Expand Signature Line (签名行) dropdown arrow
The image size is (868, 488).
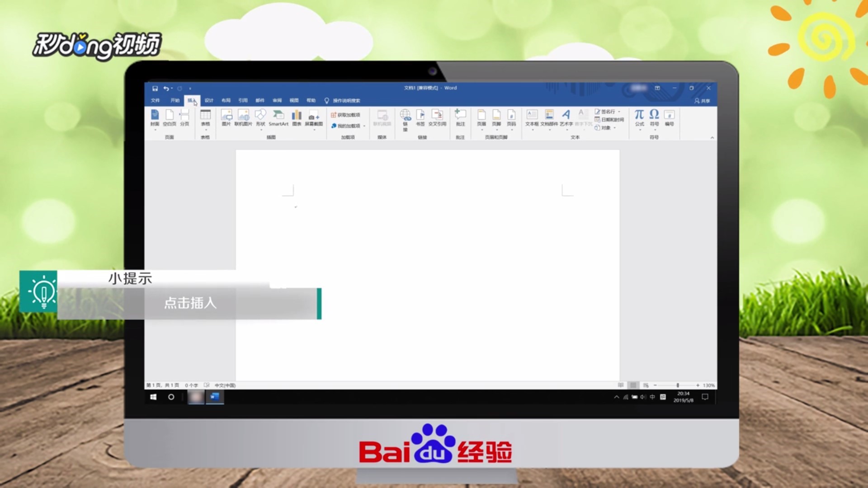coord(619,112)
